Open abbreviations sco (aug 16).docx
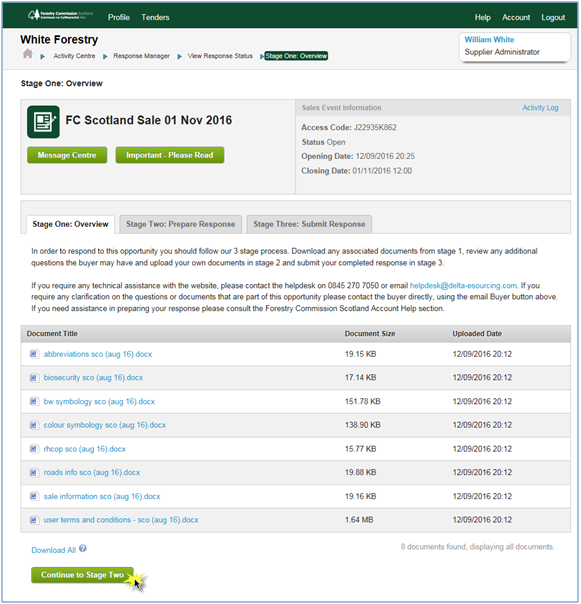 [98, 354]
